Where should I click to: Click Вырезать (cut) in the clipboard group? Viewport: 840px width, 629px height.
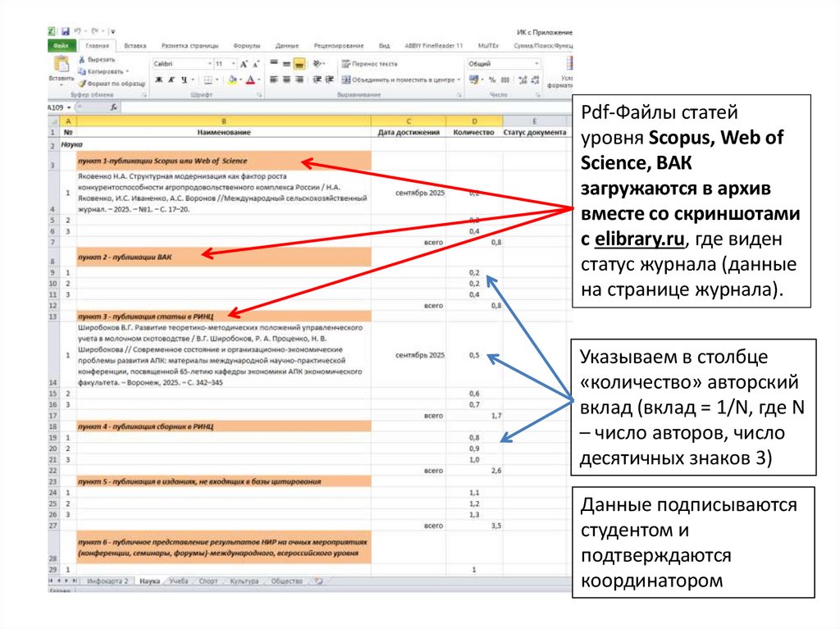tap(97, 60)
